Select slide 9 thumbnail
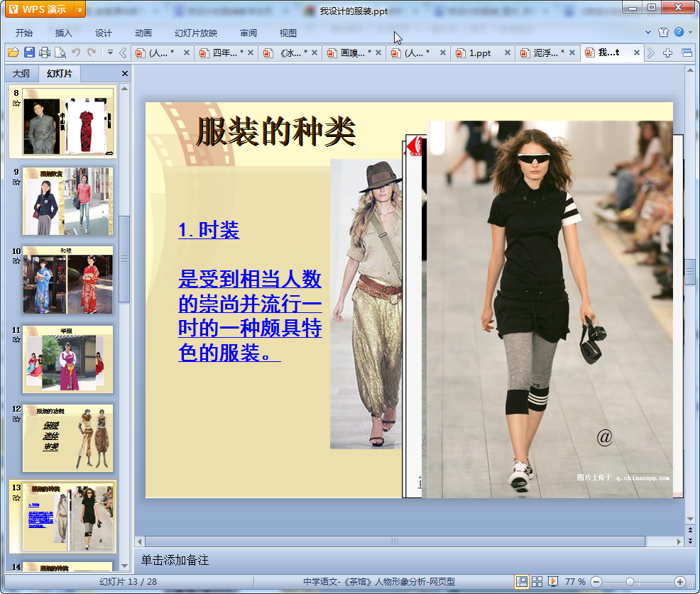Viewport: 700px width, 594px height. [67, 202]
